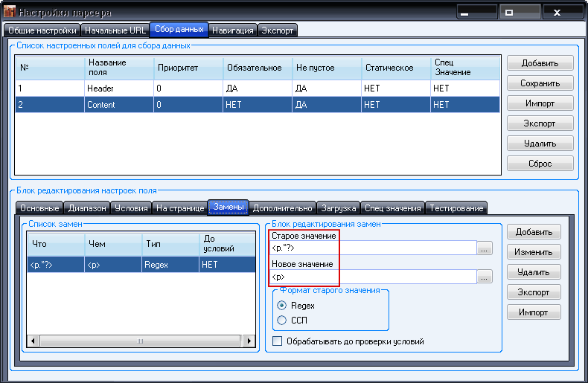Select the ССП format option
This screenshot has width=588, height=383.
point(281,320)
